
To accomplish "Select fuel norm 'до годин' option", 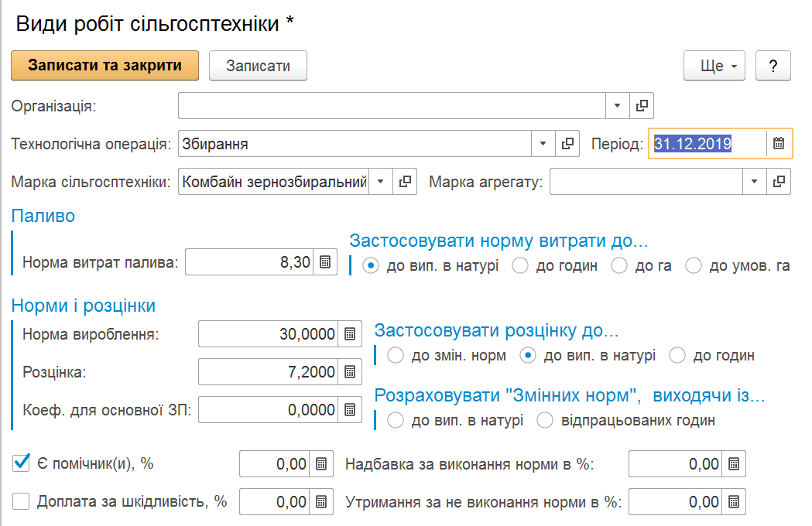I will pyautogui.click(x=520, y=265).
